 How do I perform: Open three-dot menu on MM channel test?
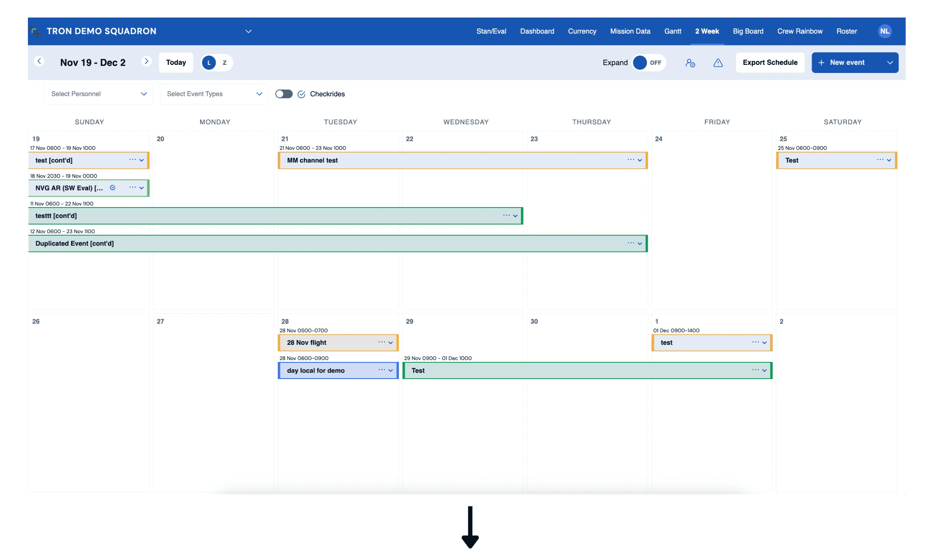(631, 160)
